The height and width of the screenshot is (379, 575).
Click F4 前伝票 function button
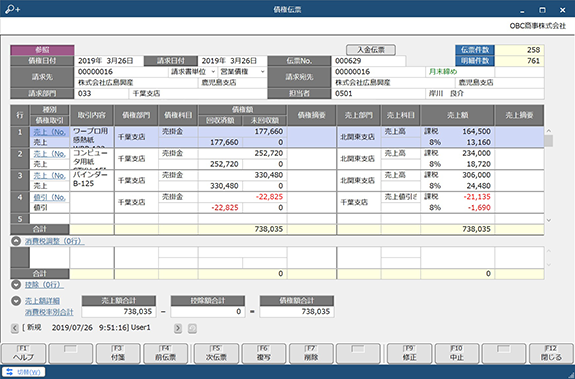pyautogui.click(x=165, y=354)
